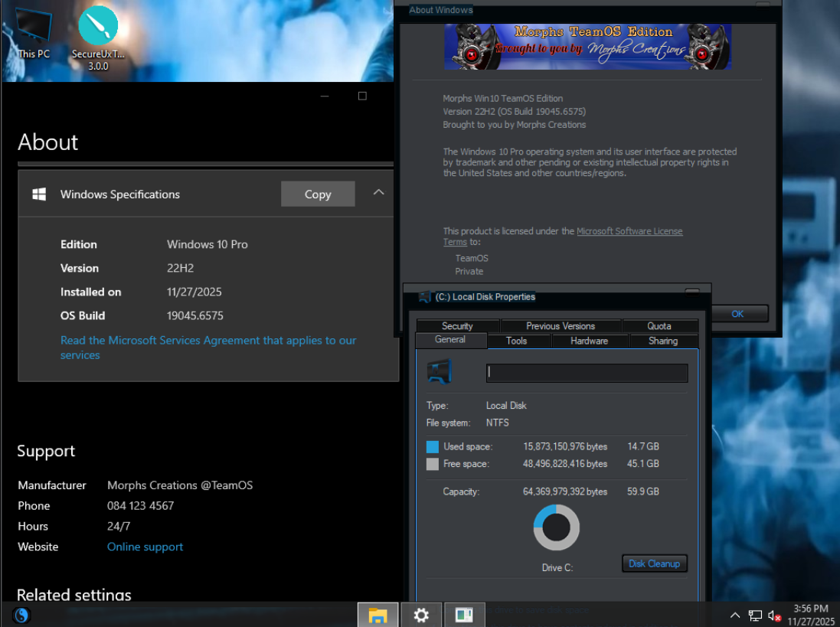Click OK in About Windows dialog
The height and width of the screenshot is (627, 840).
[x=737, y=314]
